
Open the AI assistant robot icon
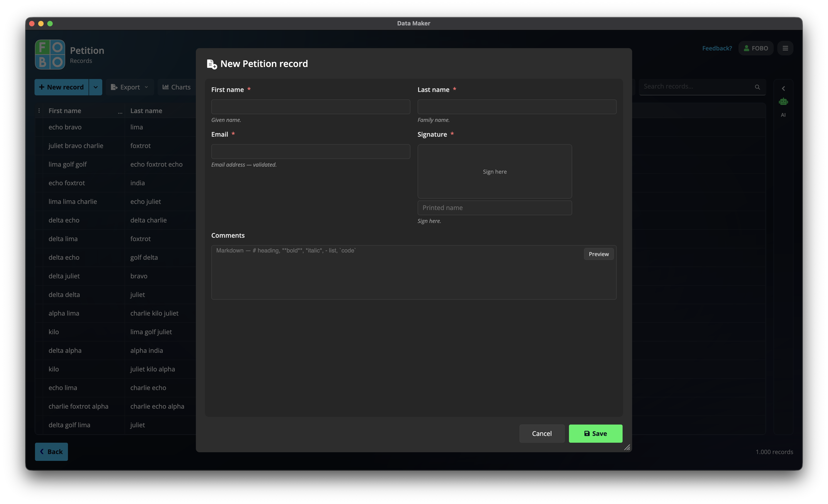click(x=783, y=101)
